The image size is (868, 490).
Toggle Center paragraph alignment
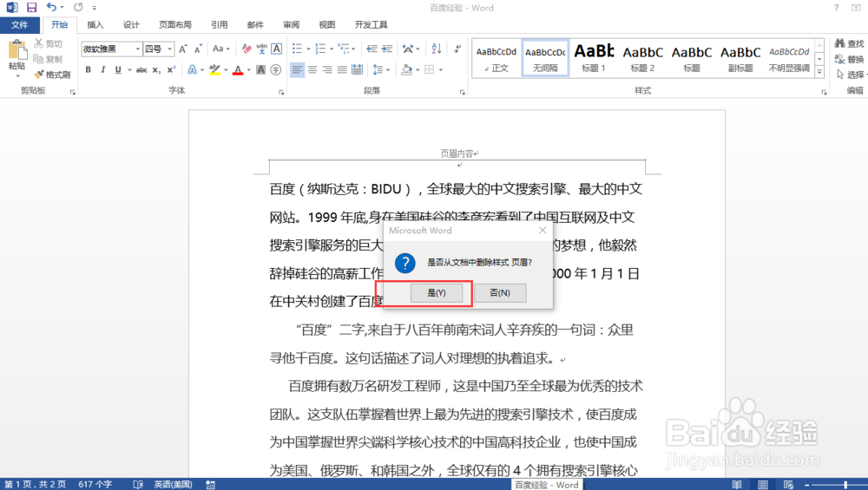[x=312, y=69]
